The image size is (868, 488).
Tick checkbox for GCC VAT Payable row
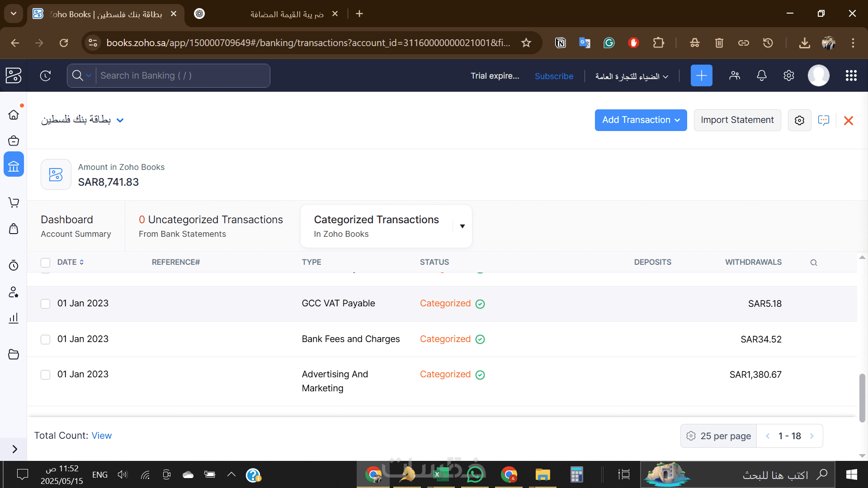pyautogui.click(x=45, y=304)
